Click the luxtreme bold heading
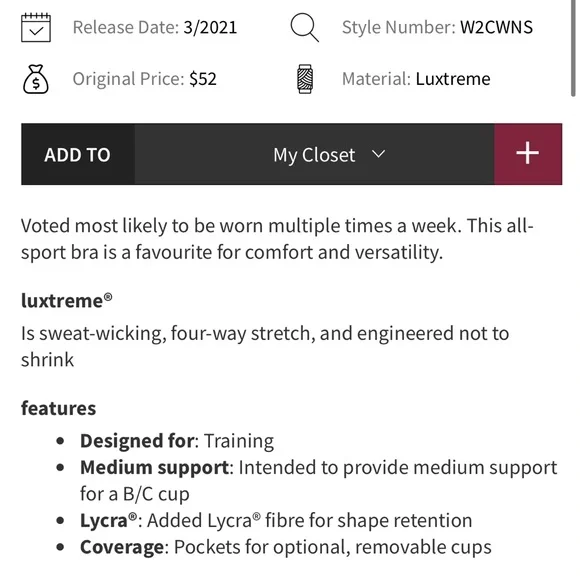Image resolution: width=580 pixels, height=580 pixels. pos(67,300)
